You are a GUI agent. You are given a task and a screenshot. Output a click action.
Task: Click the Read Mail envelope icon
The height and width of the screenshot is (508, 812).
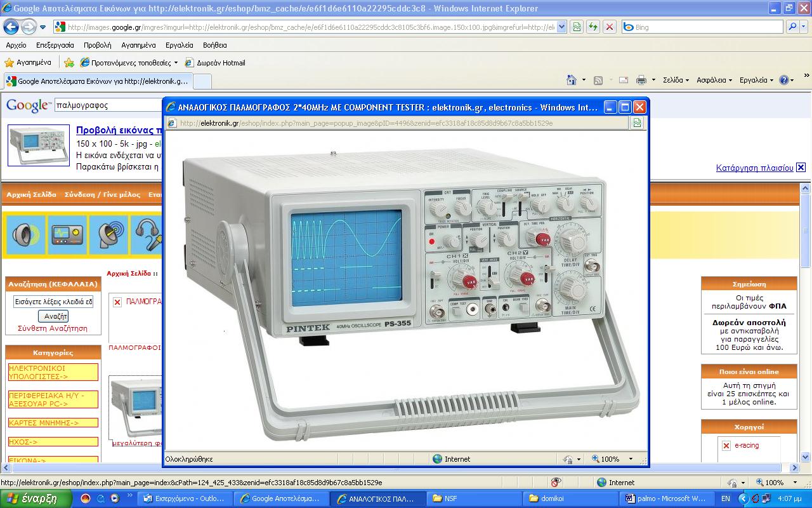coord(624,80)
